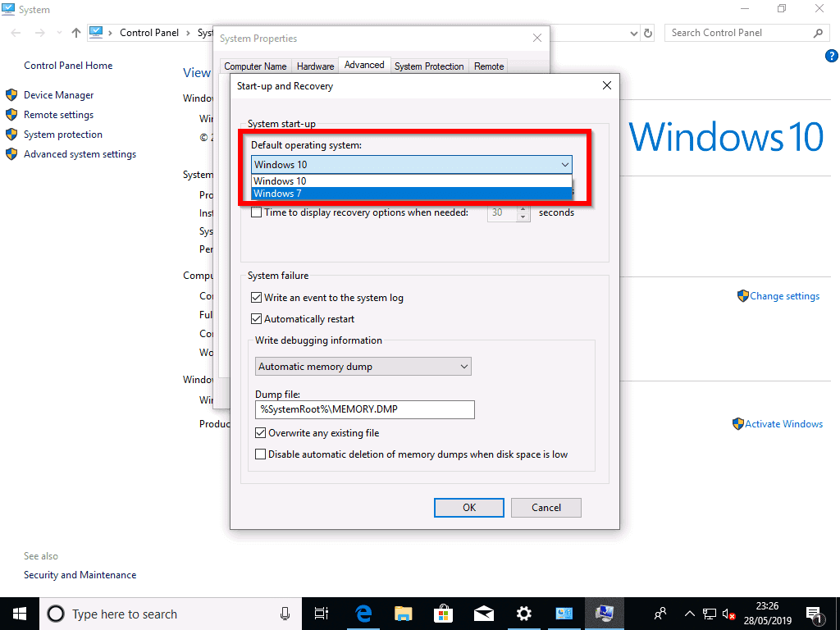Click the network icon in system tray
840x630 pixels.
(x=710, y=614)
